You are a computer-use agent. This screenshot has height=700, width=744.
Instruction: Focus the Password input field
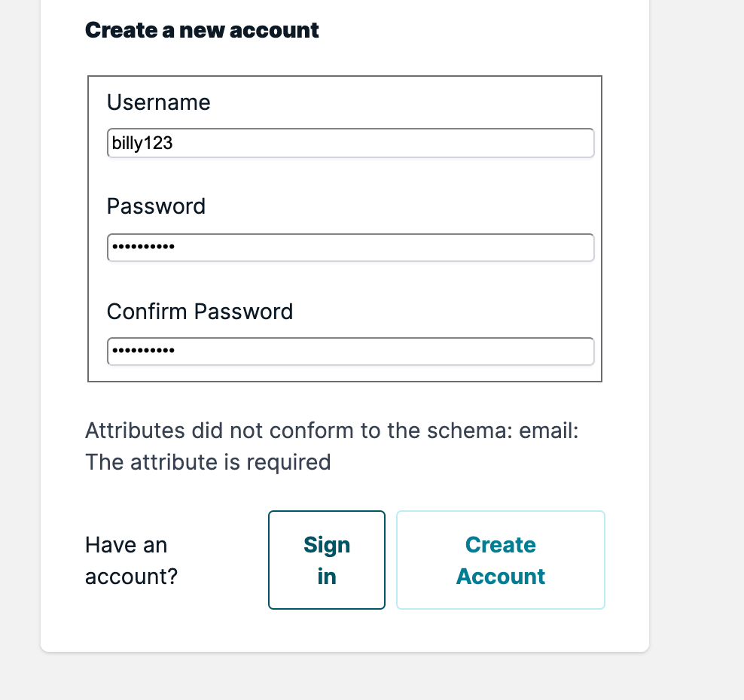350,247
